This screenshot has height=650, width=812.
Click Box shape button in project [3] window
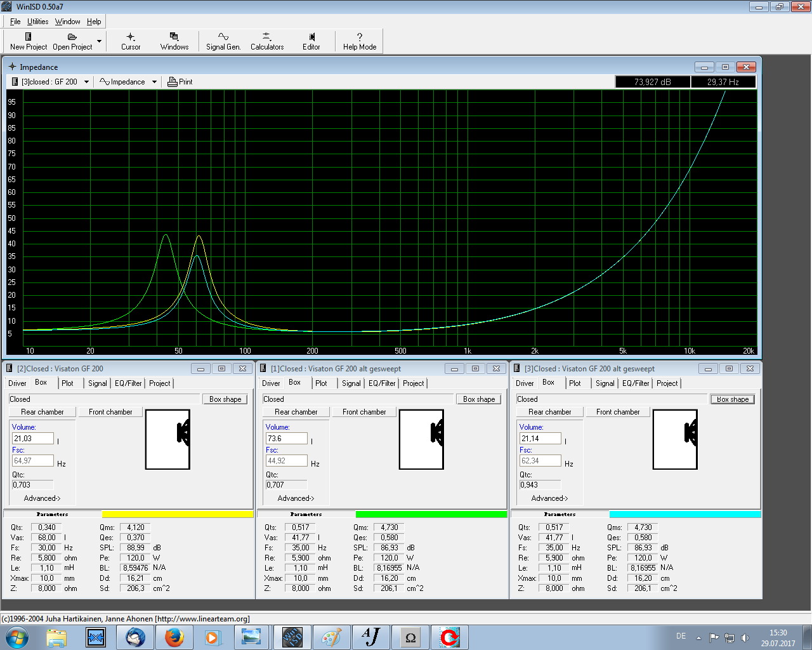[x=732, y=399]
